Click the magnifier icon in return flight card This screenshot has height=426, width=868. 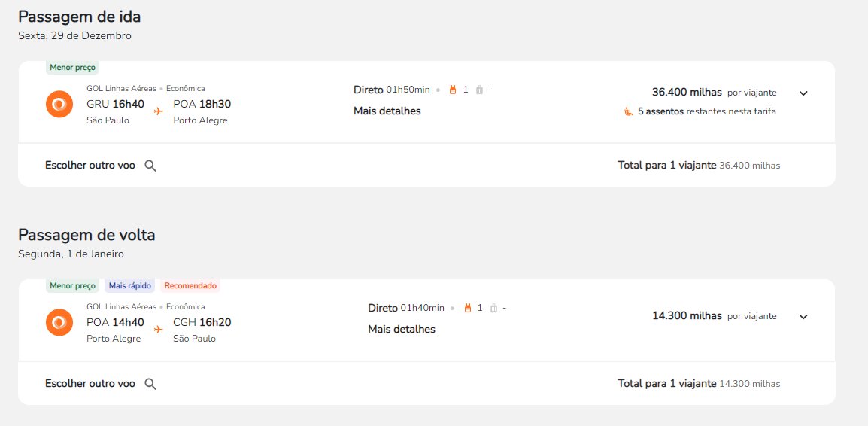pyautogui.click(x=150, y=384)
